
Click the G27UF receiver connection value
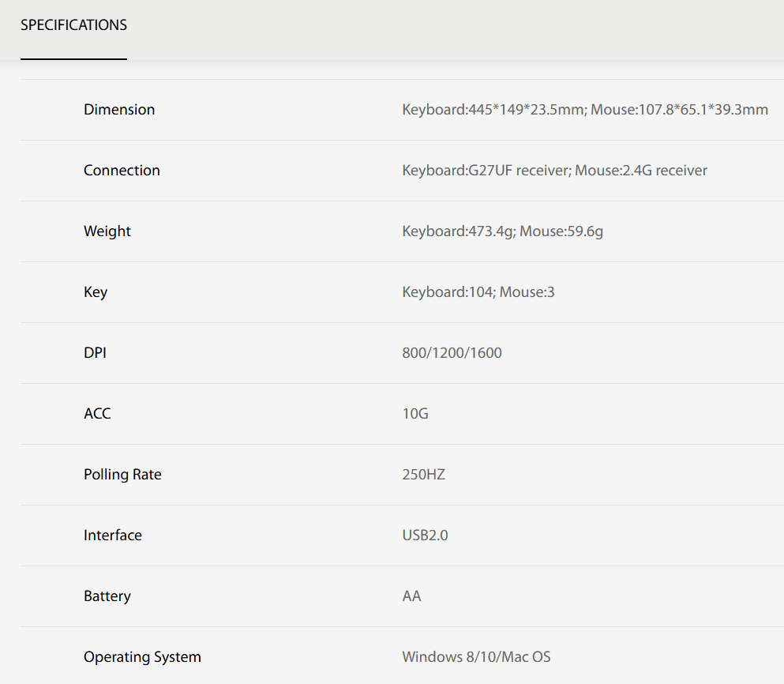click(554, 171)
